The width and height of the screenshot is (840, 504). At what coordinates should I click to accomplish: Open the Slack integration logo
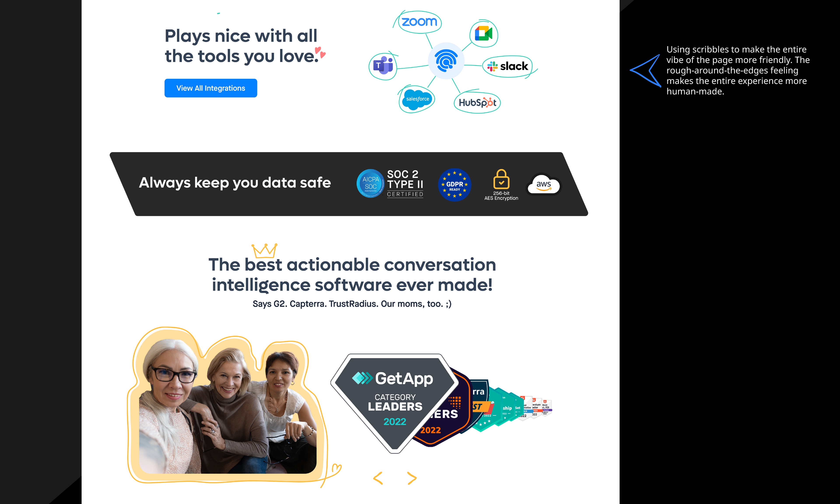tap(508, 66)
